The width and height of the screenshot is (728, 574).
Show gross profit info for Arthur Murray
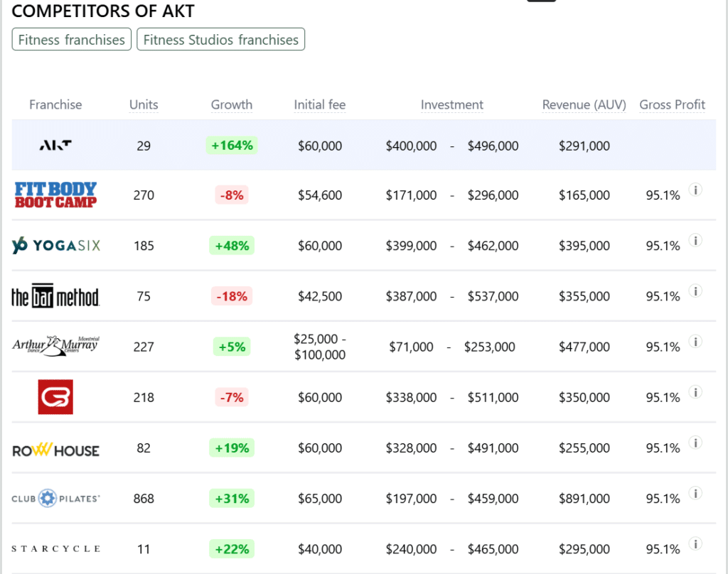tap(695, 342)
